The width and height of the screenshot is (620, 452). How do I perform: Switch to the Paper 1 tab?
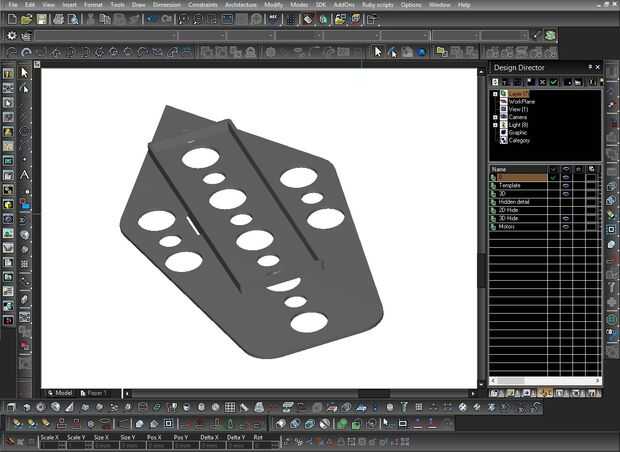pos(92,393)
